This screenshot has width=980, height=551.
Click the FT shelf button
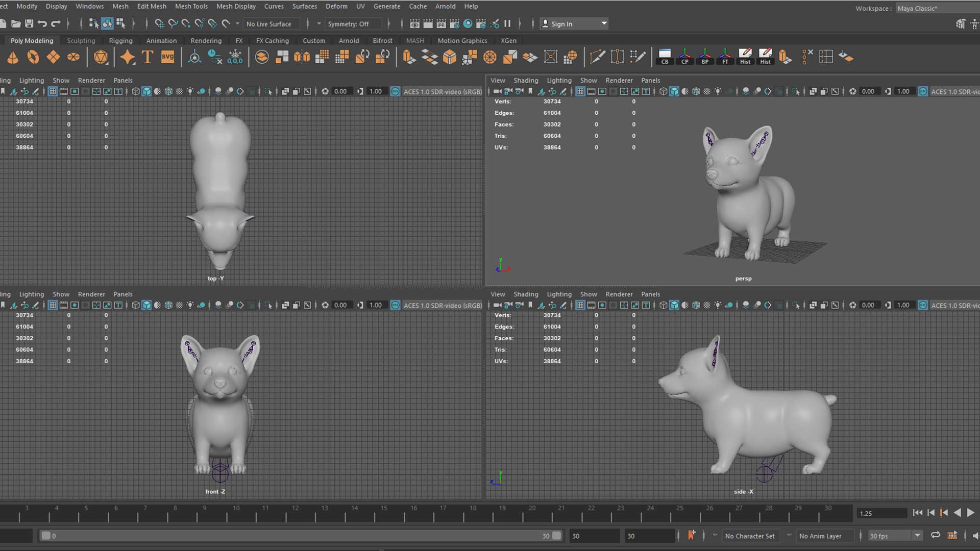click(725, 57)
